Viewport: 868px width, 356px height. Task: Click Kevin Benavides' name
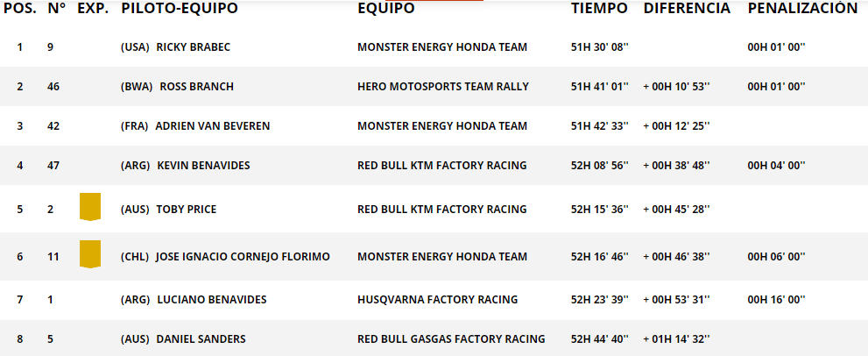[203, 165]
